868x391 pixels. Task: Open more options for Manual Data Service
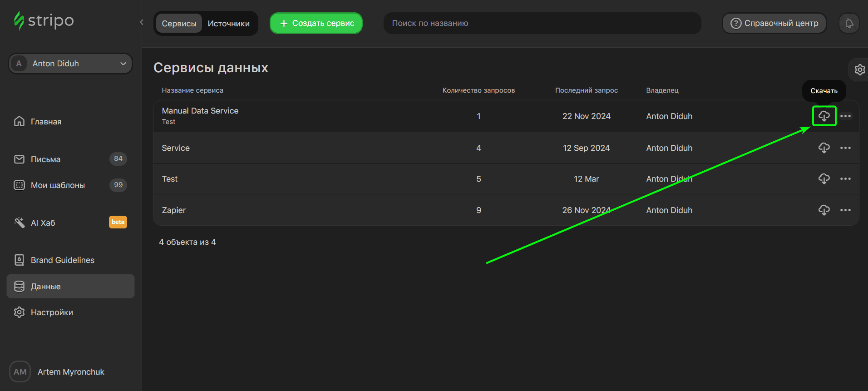coord(845,116)
